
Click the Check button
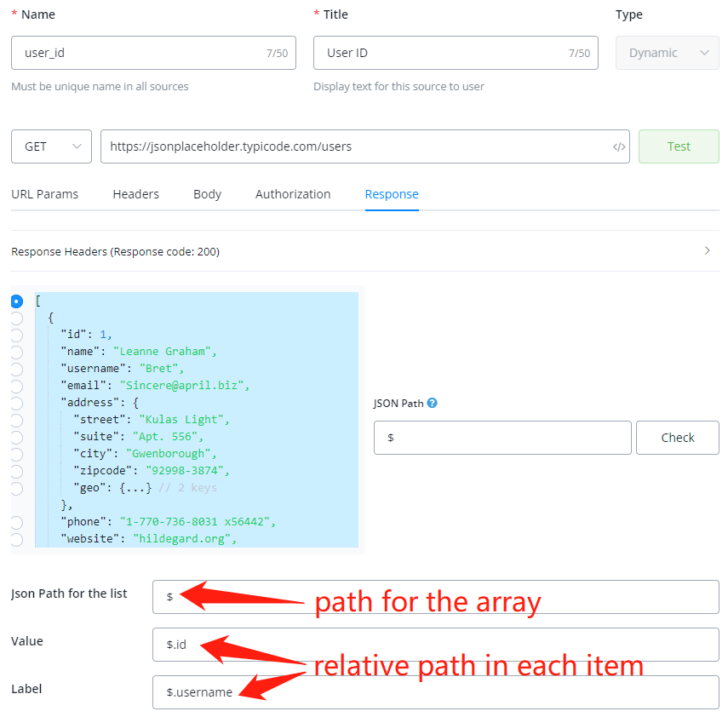pos(677,438)
